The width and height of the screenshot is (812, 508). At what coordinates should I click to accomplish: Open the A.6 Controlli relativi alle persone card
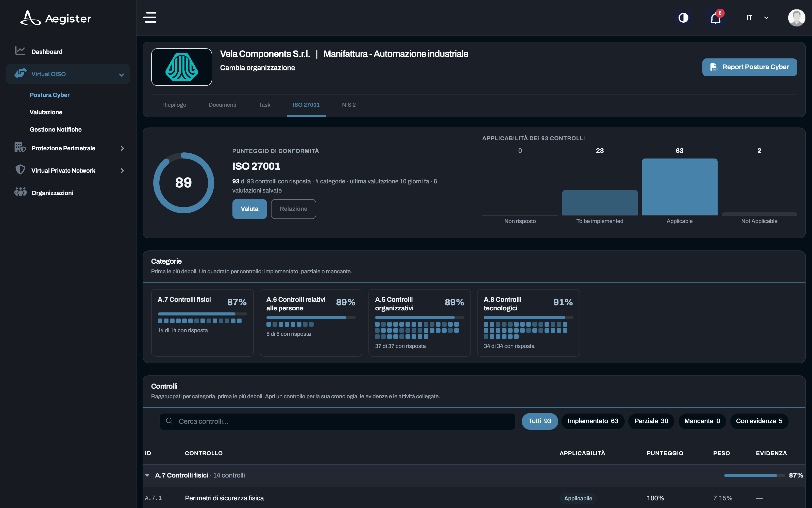pyautogui.click(x=311, y=323)
